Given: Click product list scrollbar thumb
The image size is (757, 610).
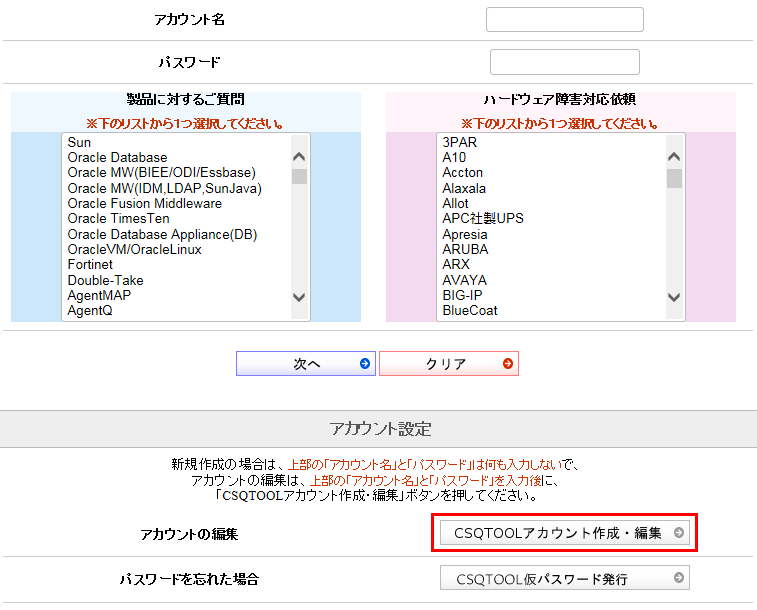Looking at the screenshot, I should 299,176.
